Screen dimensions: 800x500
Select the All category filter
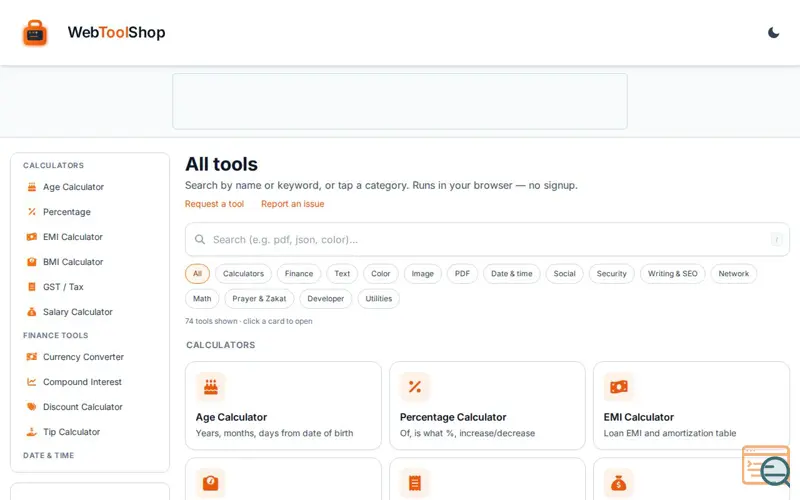[x=197, y=273]
